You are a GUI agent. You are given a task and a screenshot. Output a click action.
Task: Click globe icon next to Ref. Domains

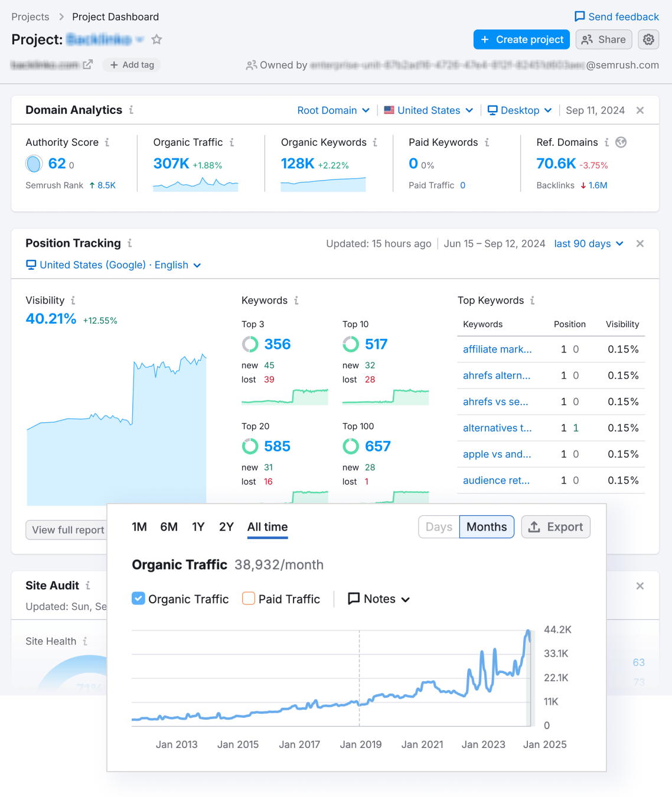click(x=621, y=142)
